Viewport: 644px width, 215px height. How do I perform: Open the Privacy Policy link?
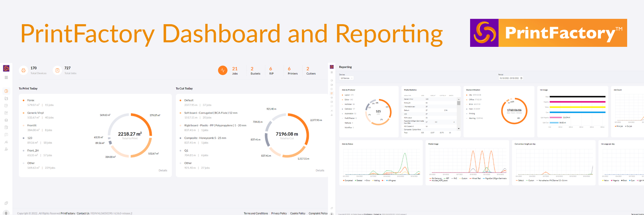click(279, 213)
